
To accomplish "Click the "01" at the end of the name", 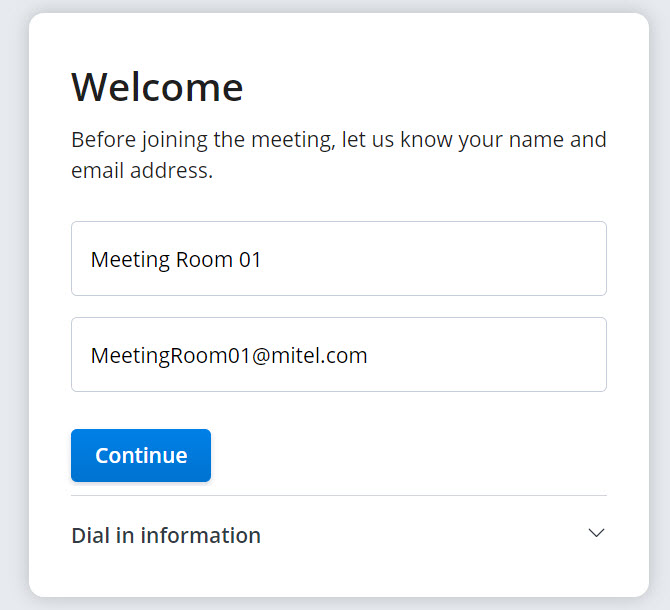I will click(250, 260).
